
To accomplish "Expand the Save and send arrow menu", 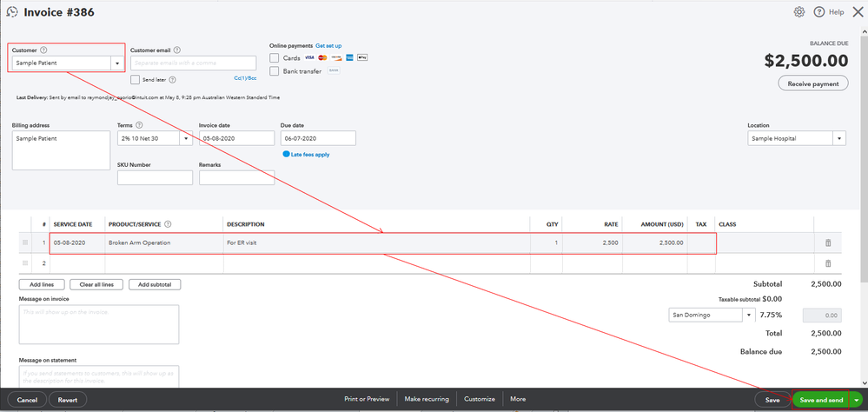I will point(857,399).
